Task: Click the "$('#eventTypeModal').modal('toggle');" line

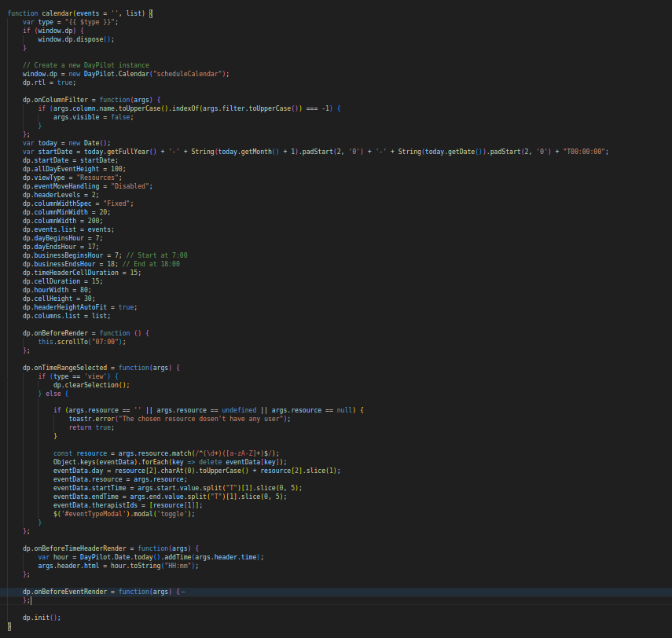Action: click(124, 514)
